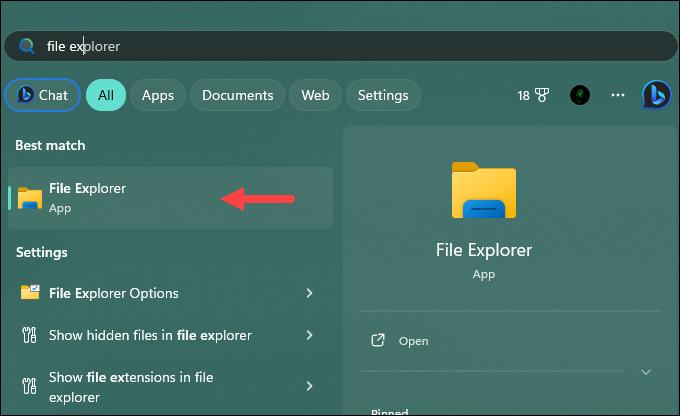680x416 pixels.
Task: Click the Chat button
Action: point(42,95)
